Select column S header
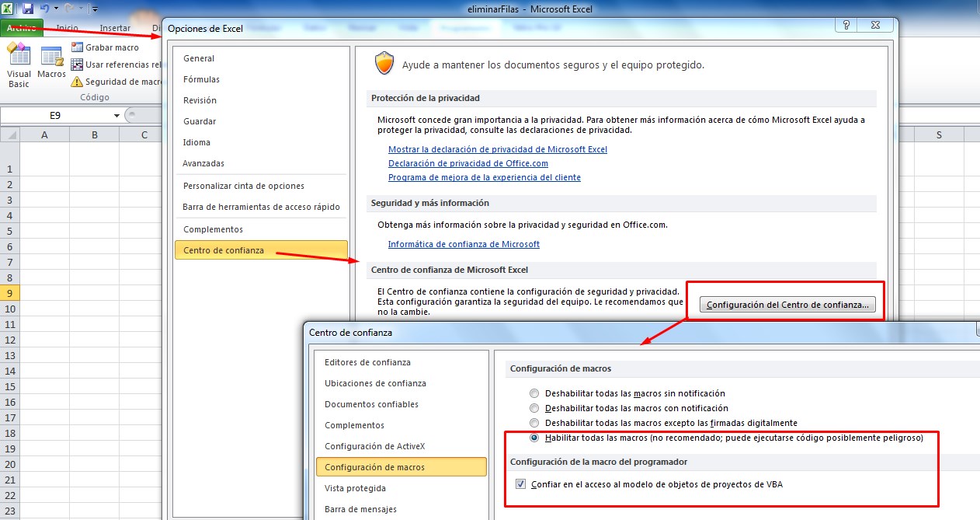The width and height of the screenshot is (980, 520). click(x=939, y=135)
